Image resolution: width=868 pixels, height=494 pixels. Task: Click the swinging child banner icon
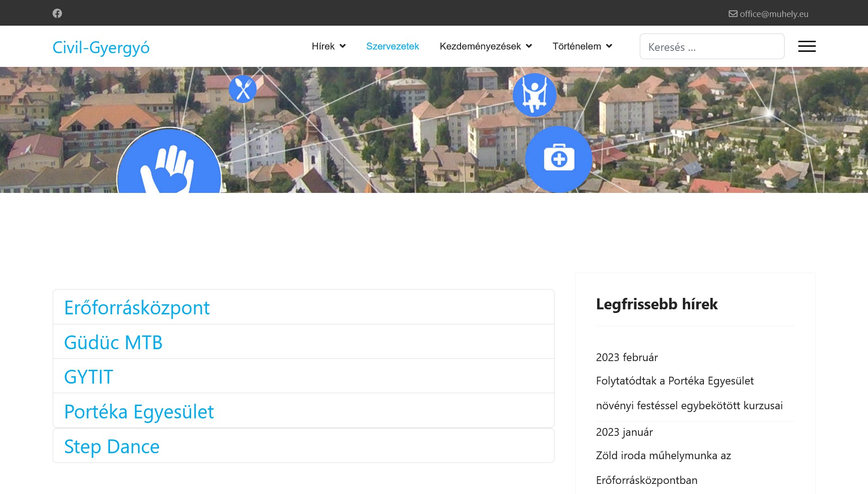[534, 94]
